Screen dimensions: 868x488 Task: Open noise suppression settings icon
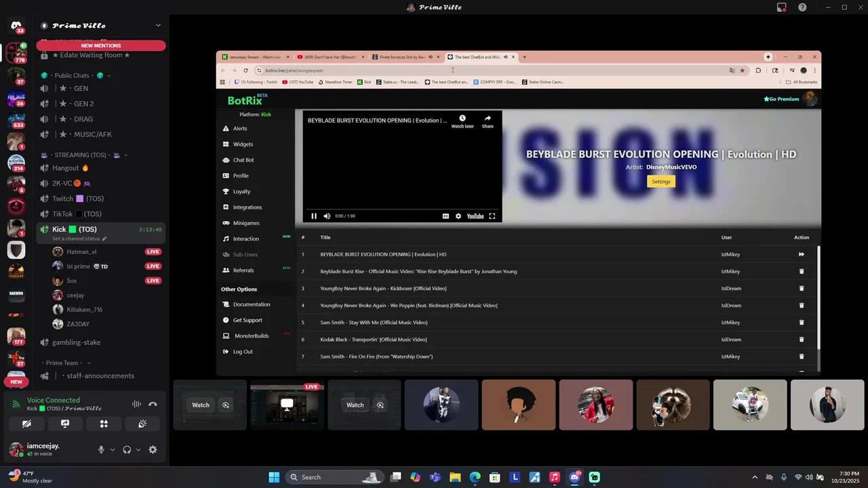(x=136, y=405)
